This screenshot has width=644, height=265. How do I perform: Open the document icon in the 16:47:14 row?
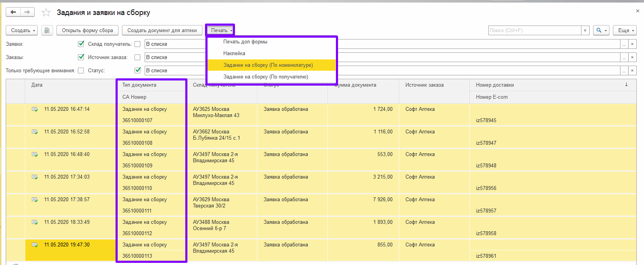pos(35,109)
